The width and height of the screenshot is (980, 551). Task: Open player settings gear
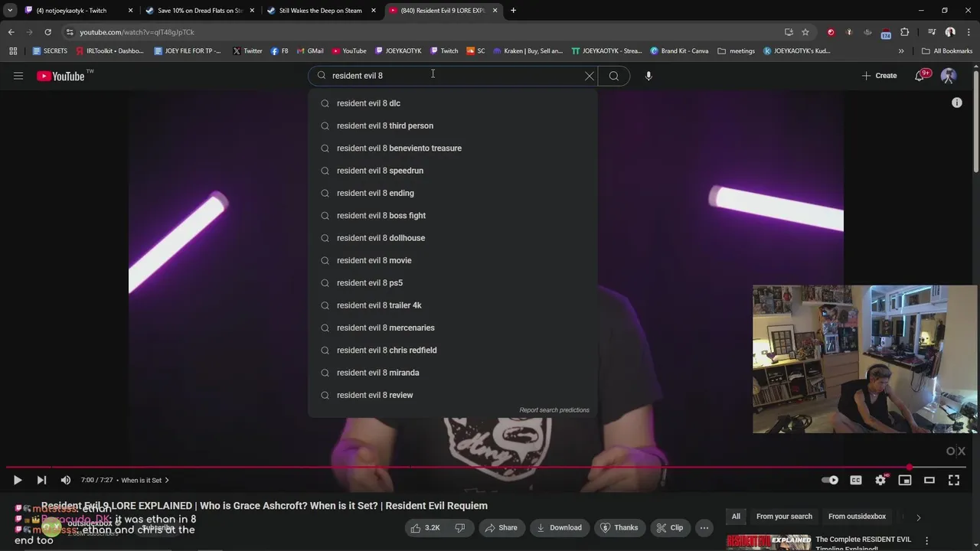pos(880,480)
